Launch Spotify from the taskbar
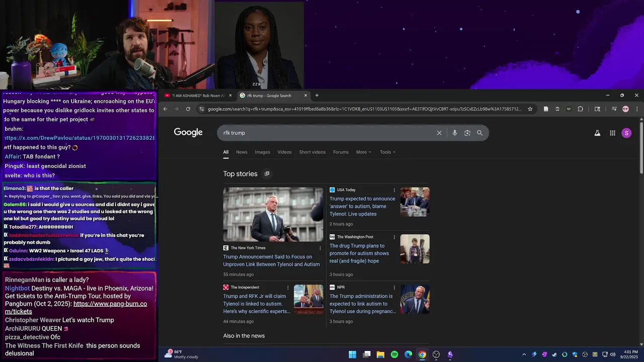 [394, 354]
